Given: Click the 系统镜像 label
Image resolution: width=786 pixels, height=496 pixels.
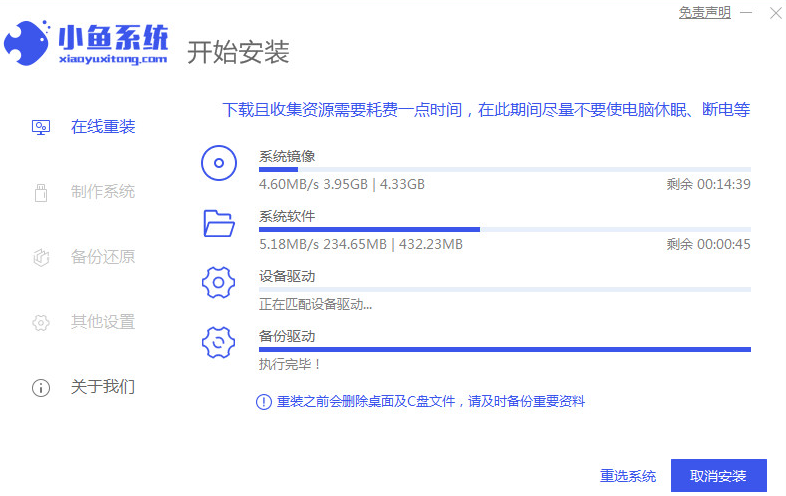Looking at the screenshot, I should pos(287,156).
